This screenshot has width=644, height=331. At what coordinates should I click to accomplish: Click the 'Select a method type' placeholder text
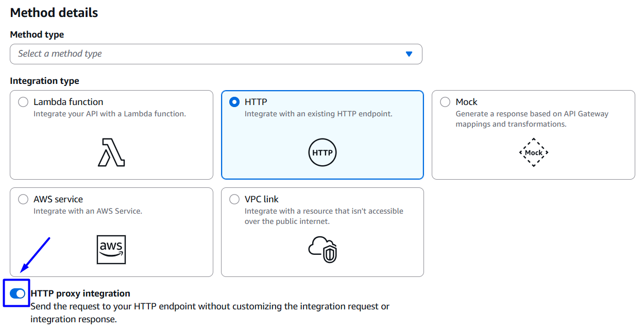tap(60, 54)
